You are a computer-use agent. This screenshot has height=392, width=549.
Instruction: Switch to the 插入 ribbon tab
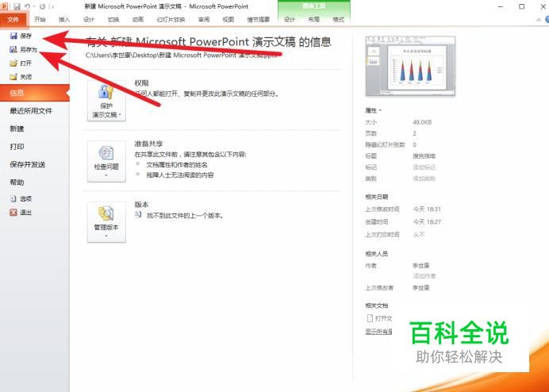[x=64, y=20]
